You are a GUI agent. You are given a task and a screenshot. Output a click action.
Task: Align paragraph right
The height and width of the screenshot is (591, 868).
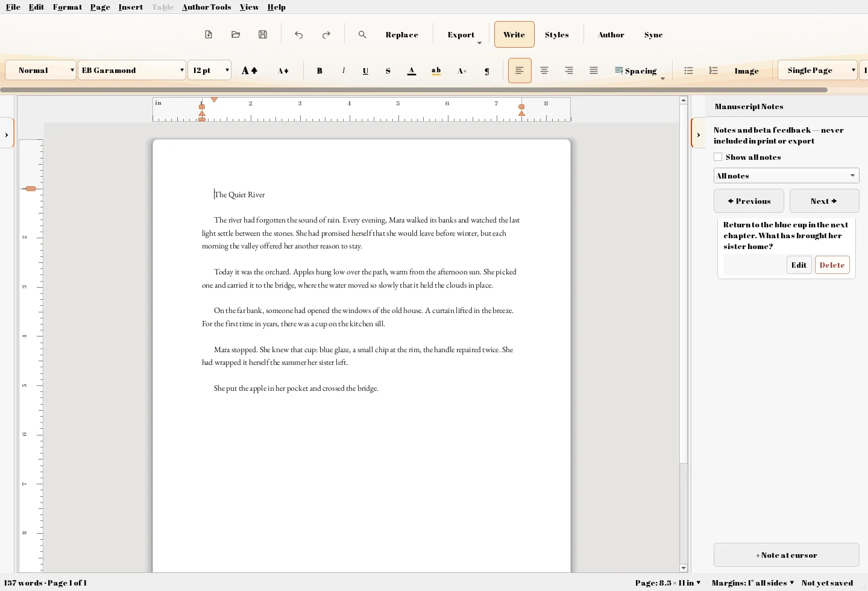tap(569, 71)
